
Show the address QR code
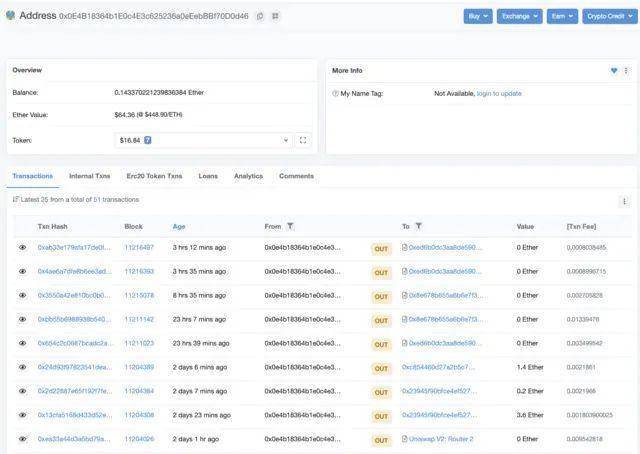(x=275, y=16)
